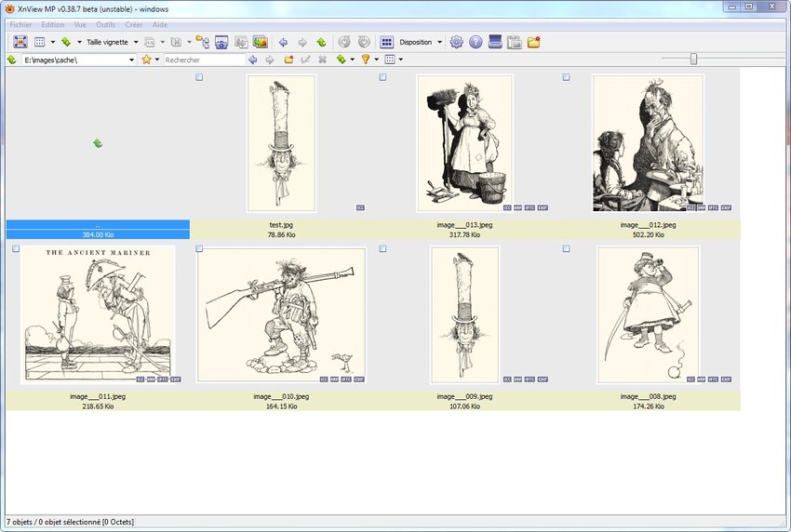791x532 pixels.
Task: Click the green parent folder arrow in main toolbar
Action: click(x=321, y=43)
